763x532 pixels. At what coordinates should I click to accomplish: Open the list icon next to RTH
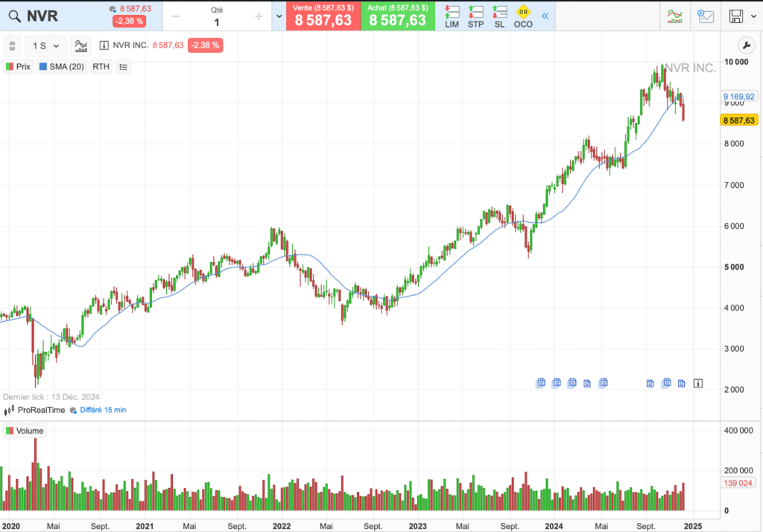(123, 66)
